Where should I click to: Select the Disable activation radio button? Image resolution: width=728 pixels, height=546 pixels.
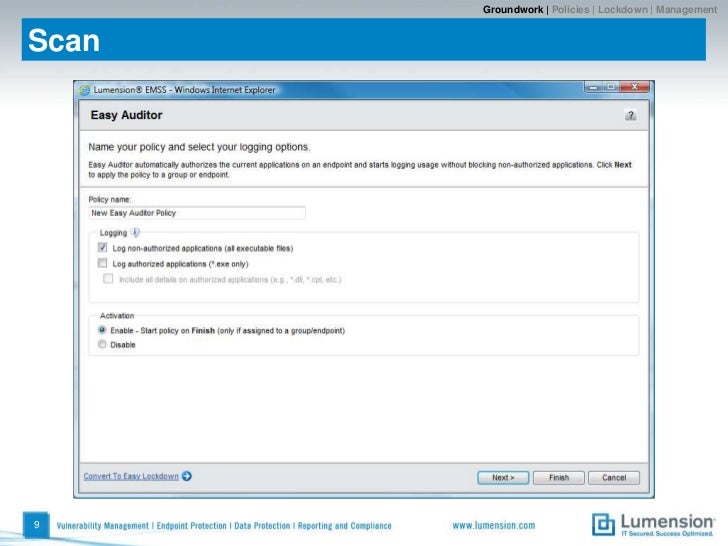point(102,344)
